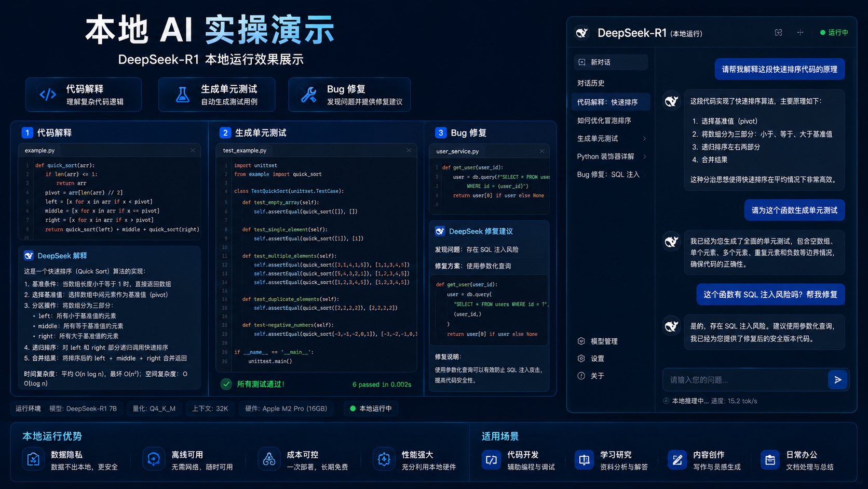Click the share icon in chat header
The height and width of the screenshot is (489, 868).
778,32
